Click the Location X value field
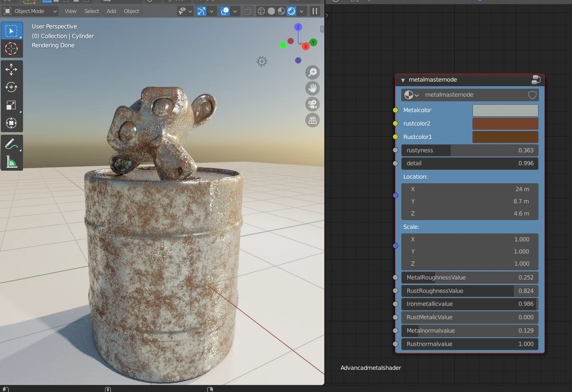The image size is (572, 392). 469,189
